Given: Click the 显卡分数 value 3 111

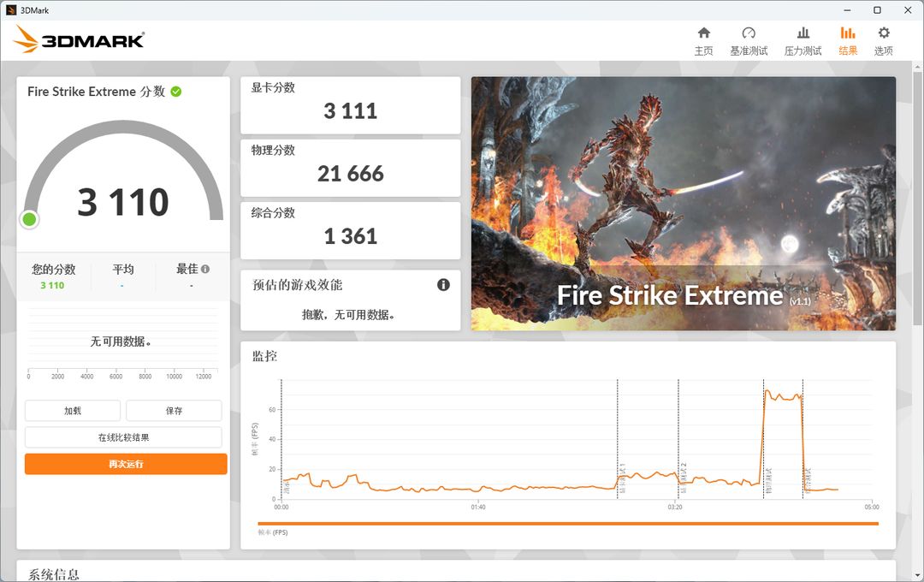Looking at the screenshot, I should pyautogui.click(x=350, y=111).
